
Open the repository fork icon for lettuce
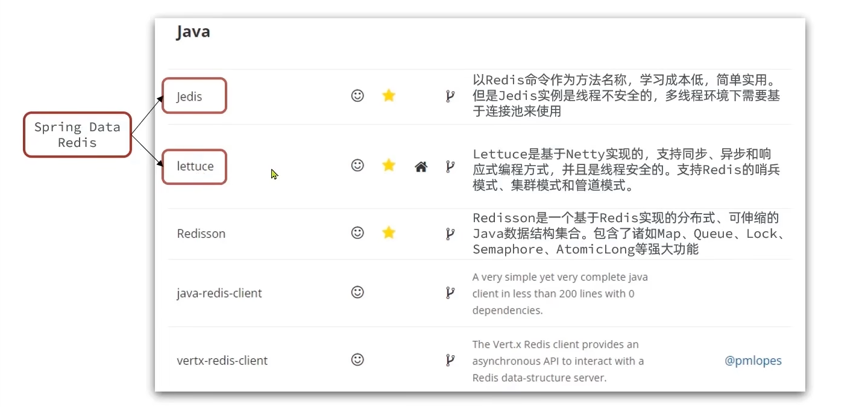click(x=450, y=166)
